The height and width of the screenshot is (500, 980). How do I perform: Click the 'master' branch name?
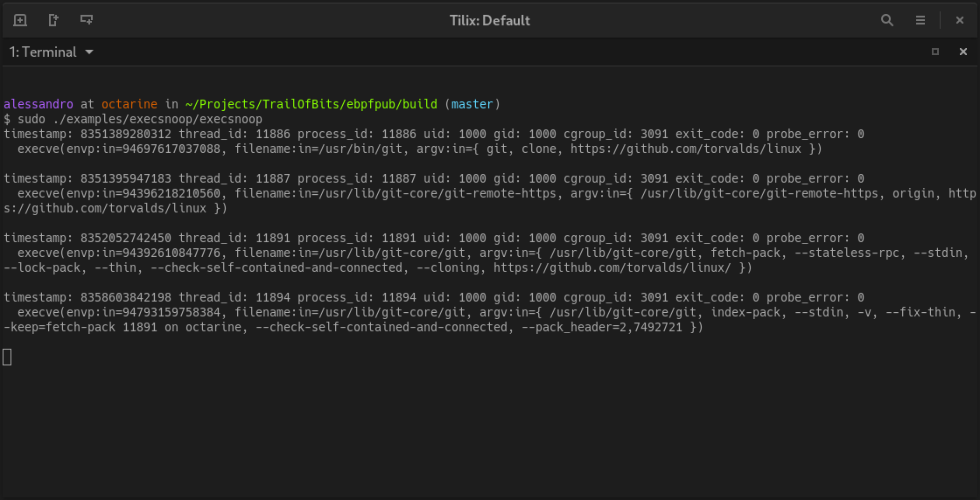(472, 104)
